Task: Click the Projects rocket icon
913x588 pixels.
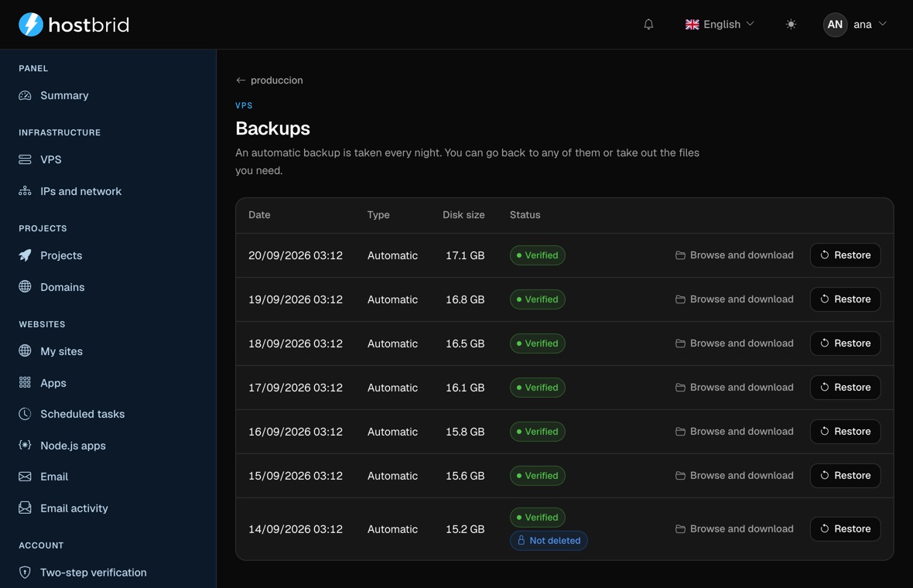Action: (x=25, y=255)
